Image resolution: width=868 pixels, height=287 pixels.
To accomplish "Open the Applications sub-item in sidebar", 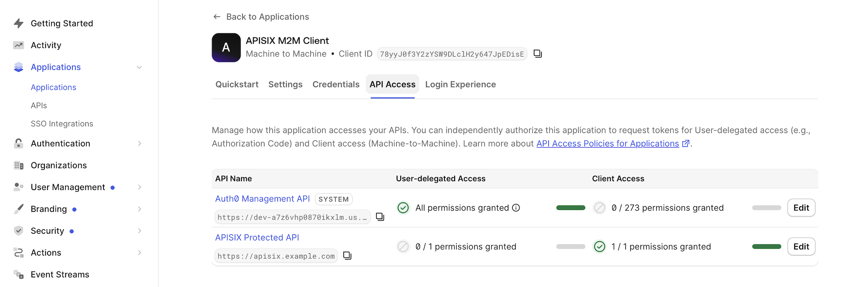I will point(54,87).
